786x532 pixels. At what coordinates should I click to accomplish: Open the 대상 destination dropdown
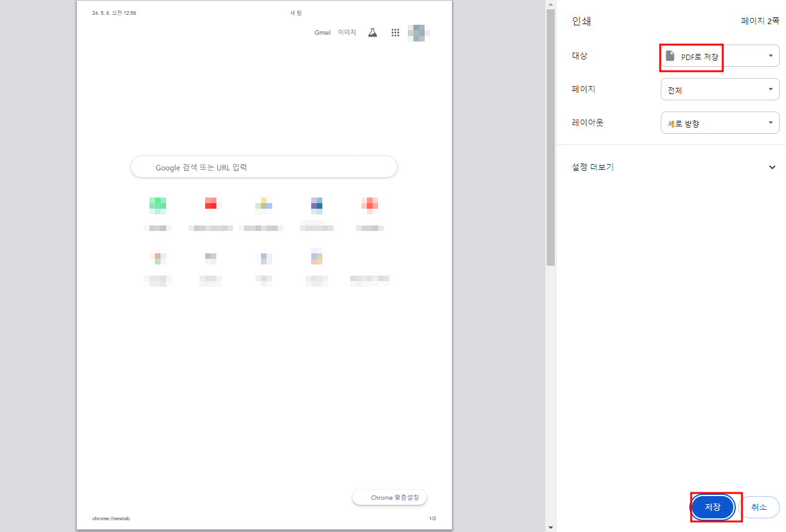click(x=720, y=56)
